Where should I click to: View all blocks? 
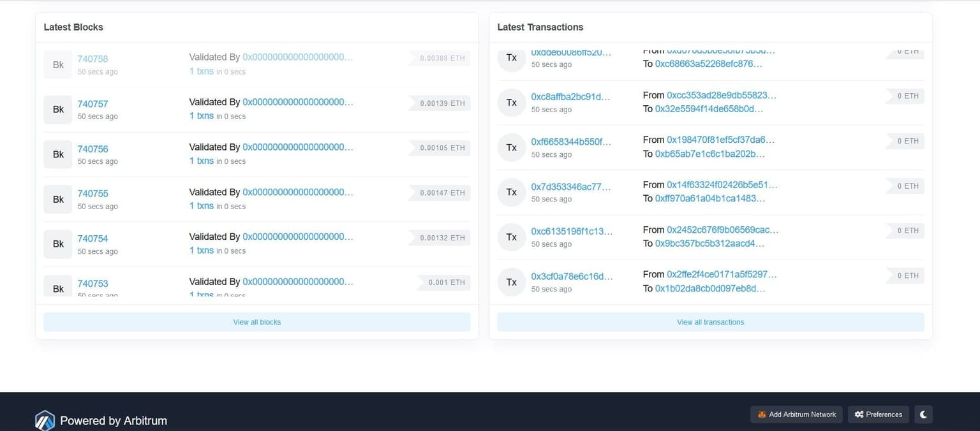[x=256, y=322]
